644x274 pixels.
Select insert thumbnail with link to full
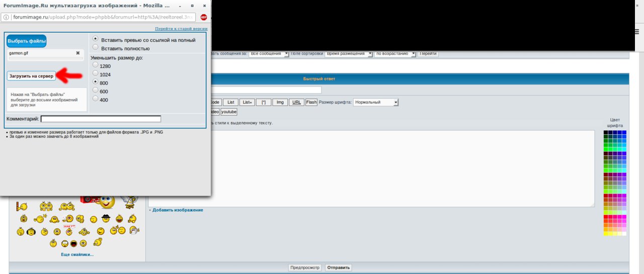[95, 39]
